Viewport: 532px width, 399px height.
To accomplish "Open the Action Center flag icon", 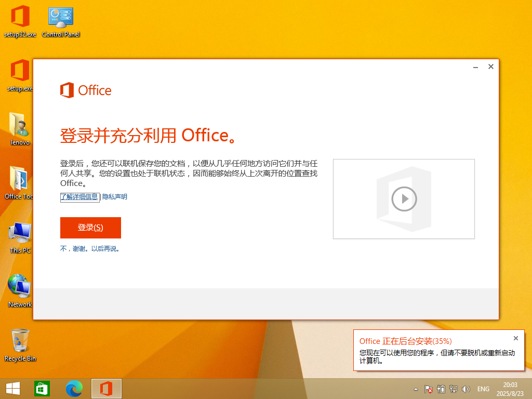I will coord(429,389).
